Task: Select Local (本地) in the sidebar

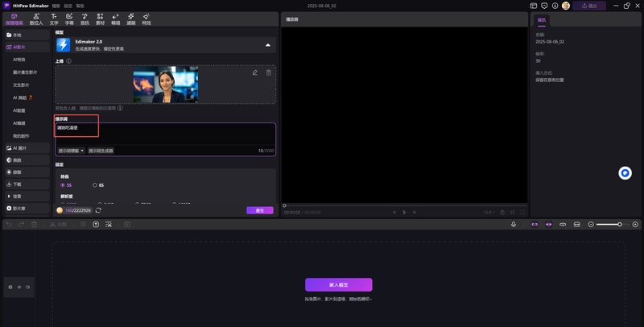Action: point(27,35)
